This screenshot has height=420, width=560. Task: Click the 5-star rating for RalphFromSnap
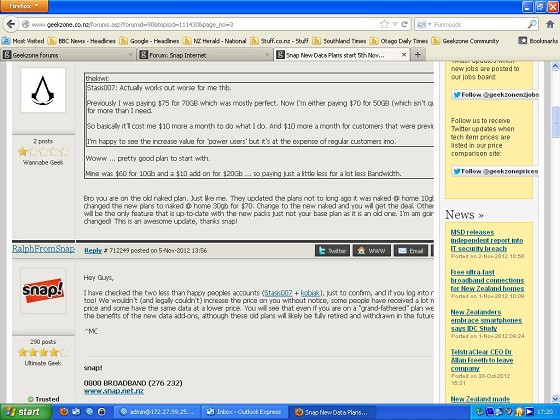click(x=43, y=352)
